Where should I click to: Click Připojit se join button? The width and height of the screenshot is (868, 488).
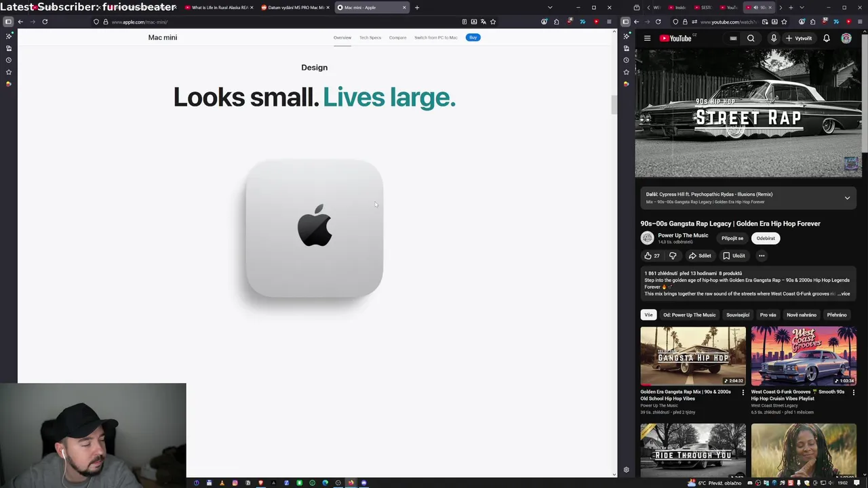732,238
